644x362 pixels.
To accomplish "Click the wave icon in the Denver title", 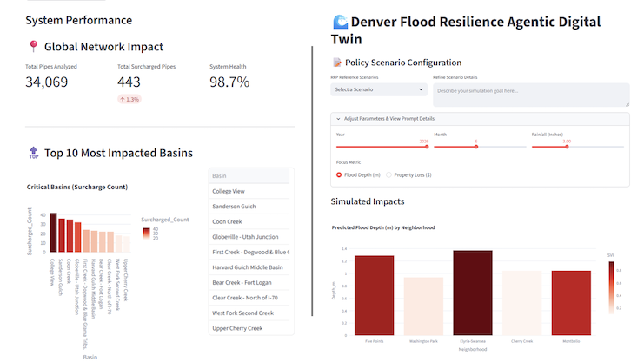I will (x=341, y=23).
